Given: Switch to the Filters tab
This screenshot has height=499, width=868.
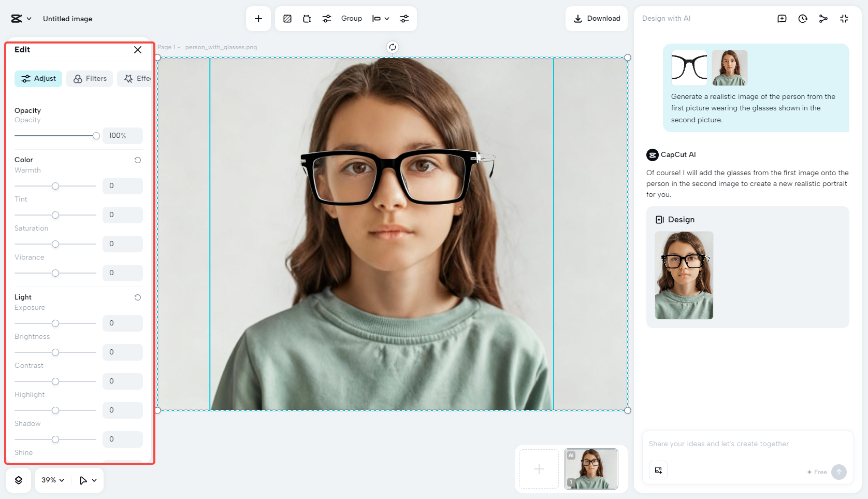Looking at the screenshot, I should tap(90, 79).
